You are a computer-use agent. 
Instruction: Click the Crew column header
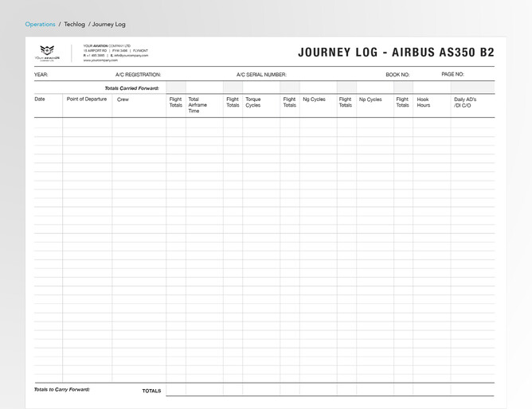pyautogui.click(x=123, y=99)
